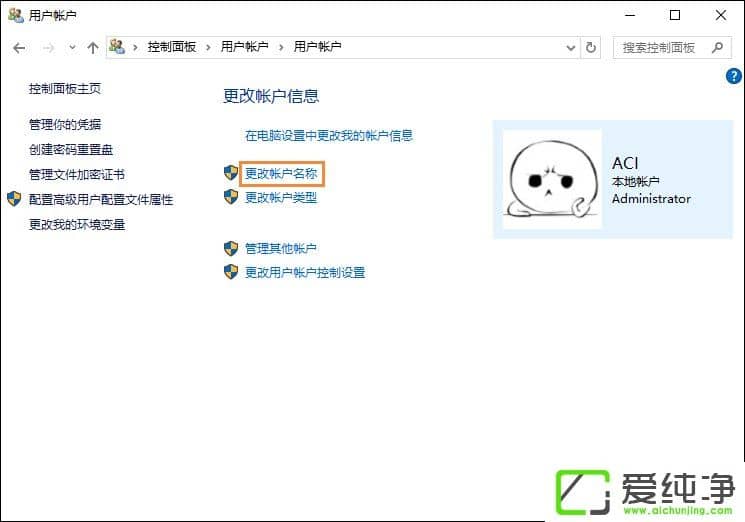Click 更改帐户类型 link

281,198
